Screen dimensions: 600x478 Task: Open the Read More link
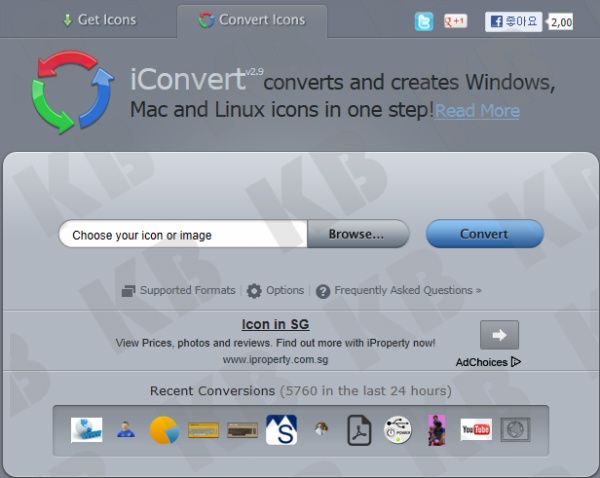[x=477, y=111]
